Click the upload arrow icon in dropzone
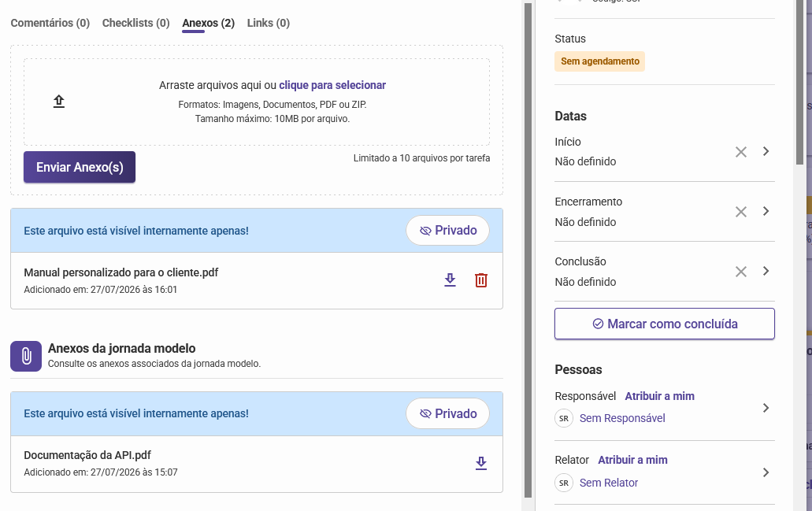 (x=59, y=102)
